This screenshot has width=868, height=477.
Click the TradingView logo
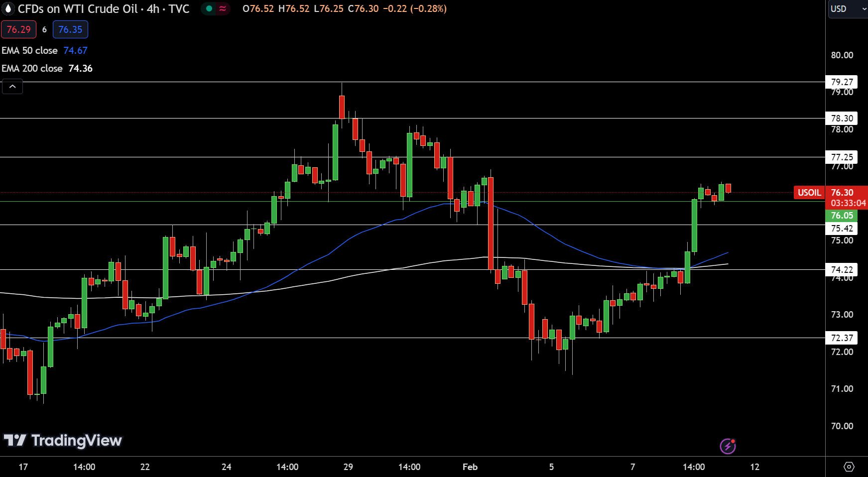point(63,440)
